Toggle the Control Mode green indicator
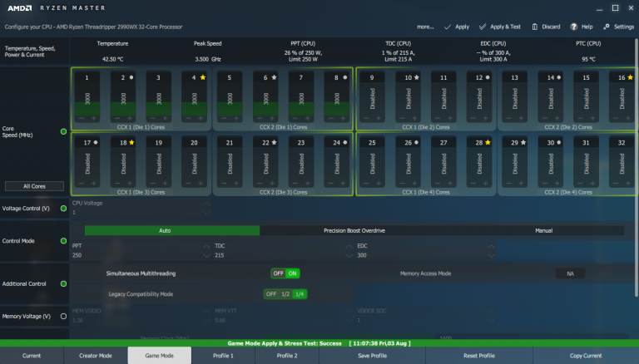The width and height of the screenshot is (639, 364). pos(63,241)
